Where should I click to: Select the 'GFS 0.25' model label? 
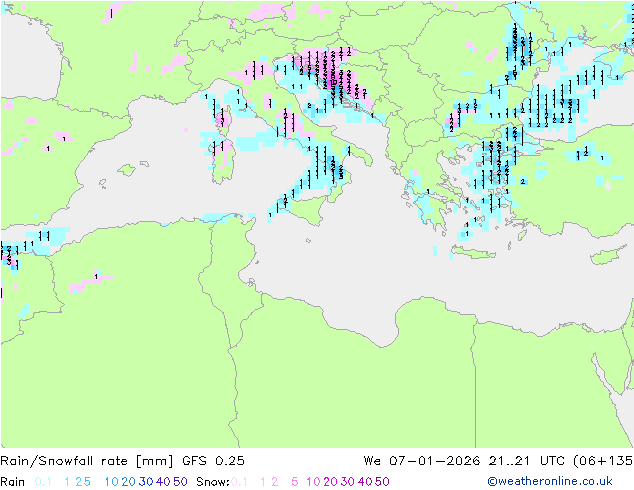pos(213,461)
